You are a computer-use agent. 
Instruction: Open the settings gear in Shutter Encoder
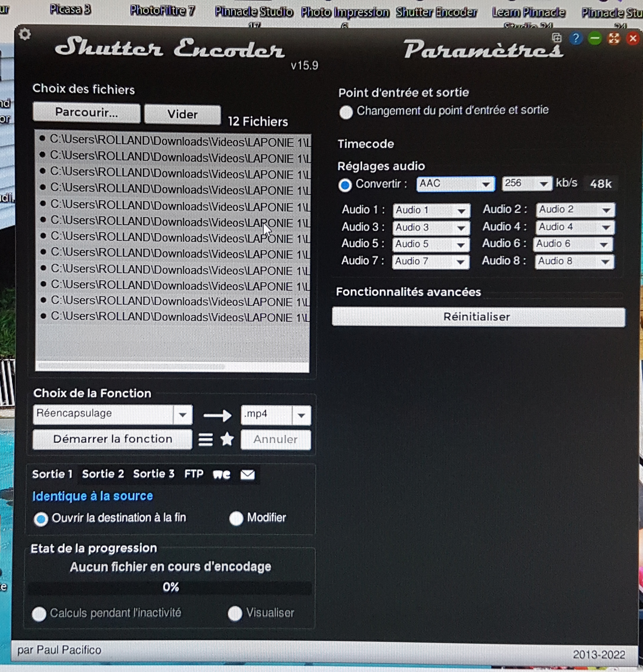pos(24,34)
